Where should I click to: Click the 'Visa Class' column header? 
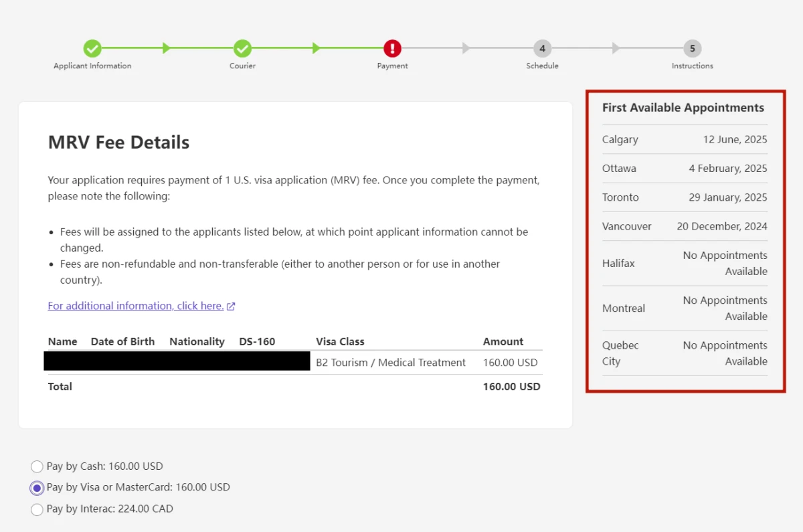pyautogui.click(x=340, y=341)
